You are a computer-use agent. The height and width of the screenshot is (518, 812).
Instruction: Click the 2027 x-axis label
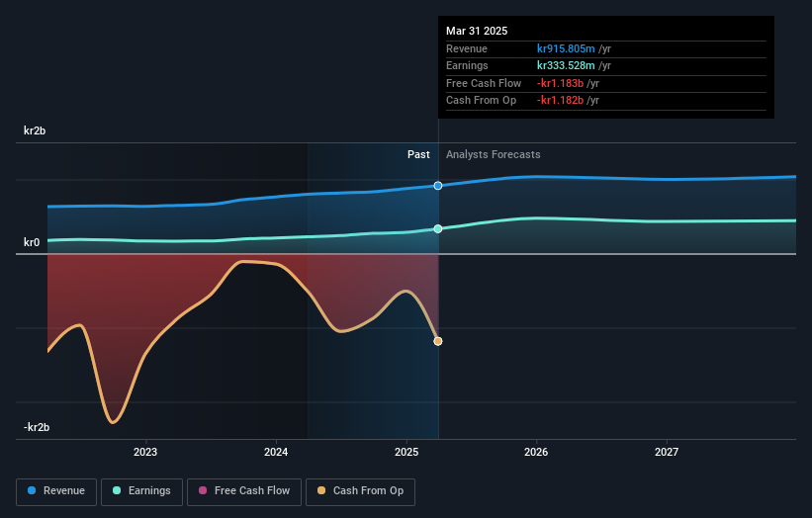(667, 453)
